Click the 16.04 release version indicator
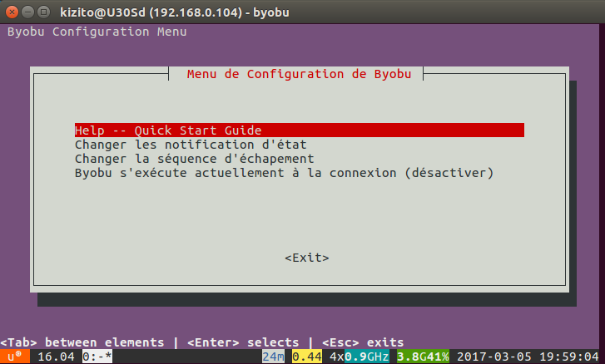Viewport: 605px width, 364px height. 56,357
